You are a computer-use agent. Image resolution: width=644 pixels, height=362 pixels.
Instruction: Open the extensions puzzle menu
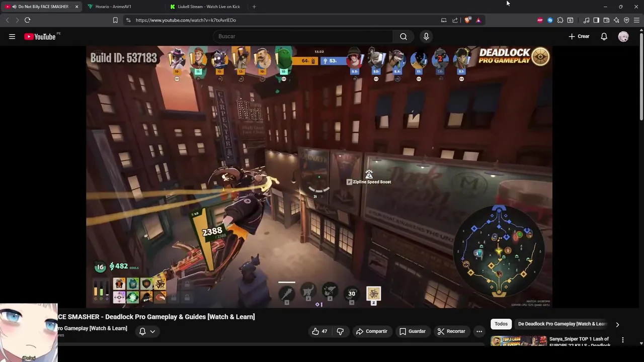(560, 20)
